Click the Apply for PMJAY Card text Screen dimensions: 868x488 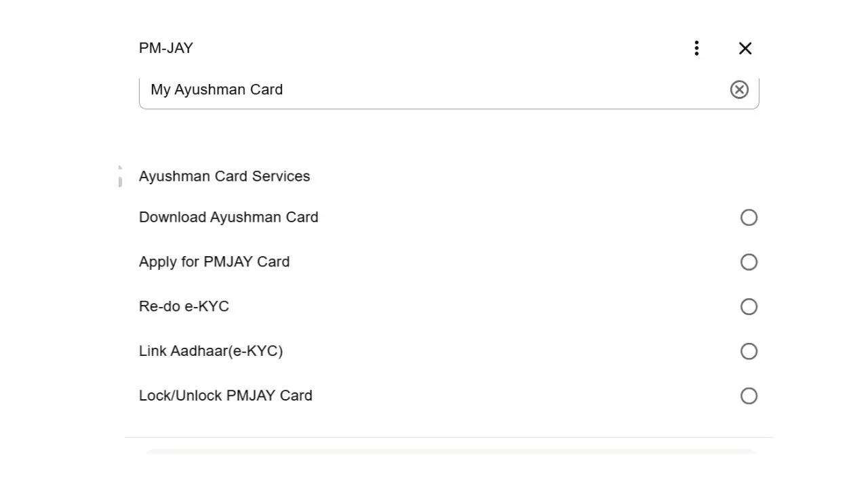[x=214, y=262]
